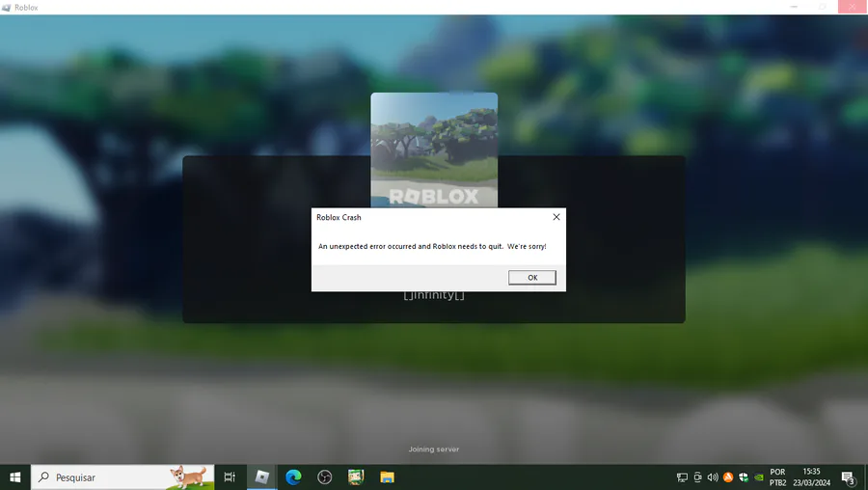Click the "Joining server" status text
This screenshot has width=868, height=490.
(434, 449)
